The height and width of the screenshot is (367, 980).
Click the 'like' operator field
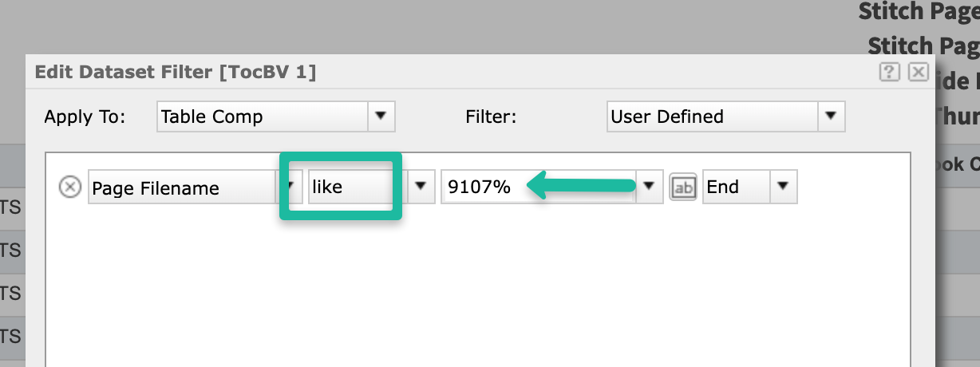tap(351, 187)
